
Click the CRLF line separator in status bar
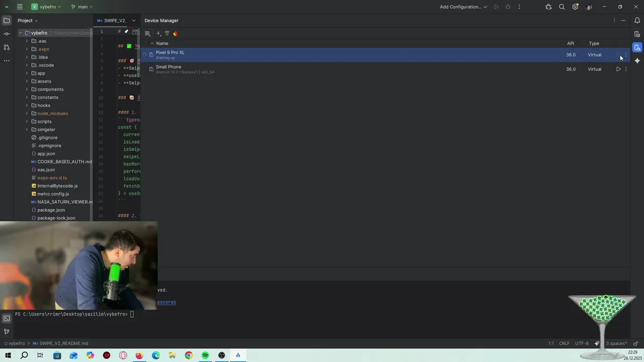(565, 343)
